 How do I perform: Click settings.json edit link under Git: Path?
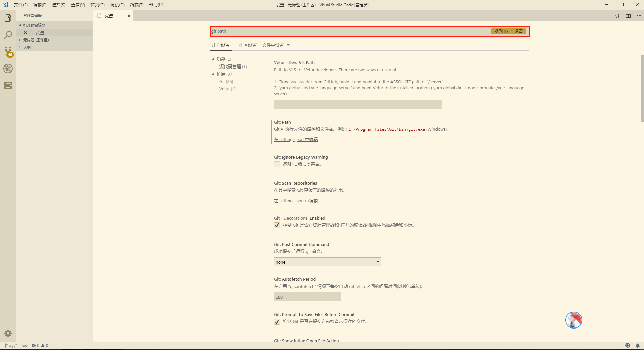(x=296, y=140)
